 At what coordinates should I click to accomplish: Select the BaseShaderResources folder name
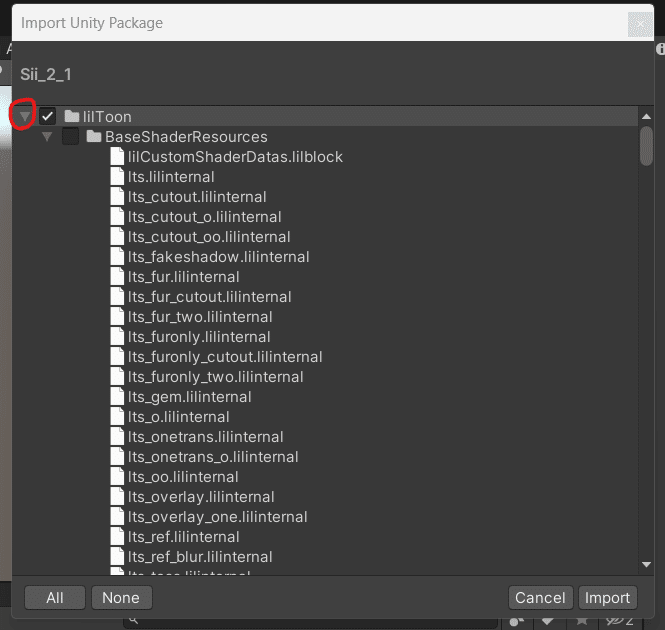(186, 137)
